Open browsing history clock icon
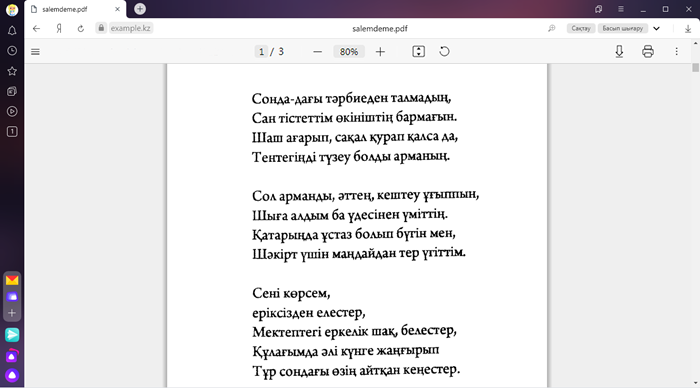 tap(12, 51)
